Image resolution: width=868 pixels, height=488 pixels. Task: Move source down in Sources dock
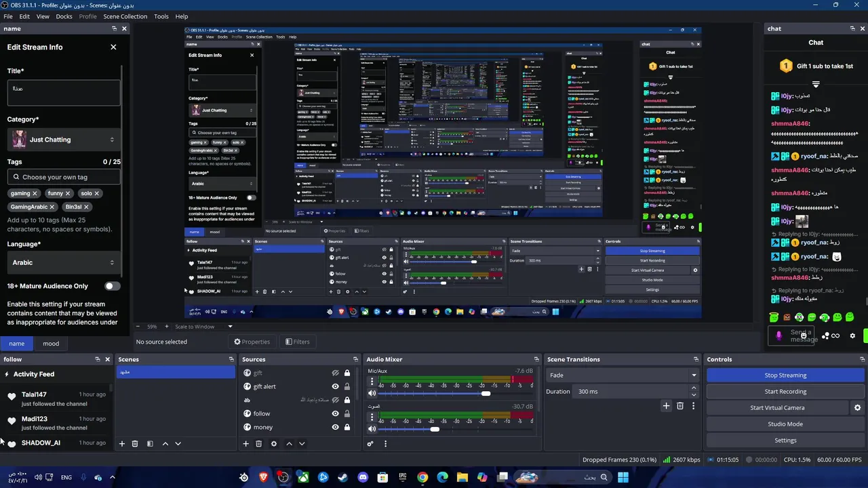(x=302, y=444)
